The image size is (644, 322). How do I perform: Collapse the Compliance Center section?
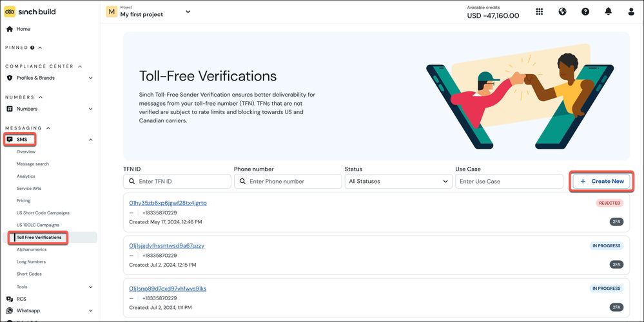(80, 66)
